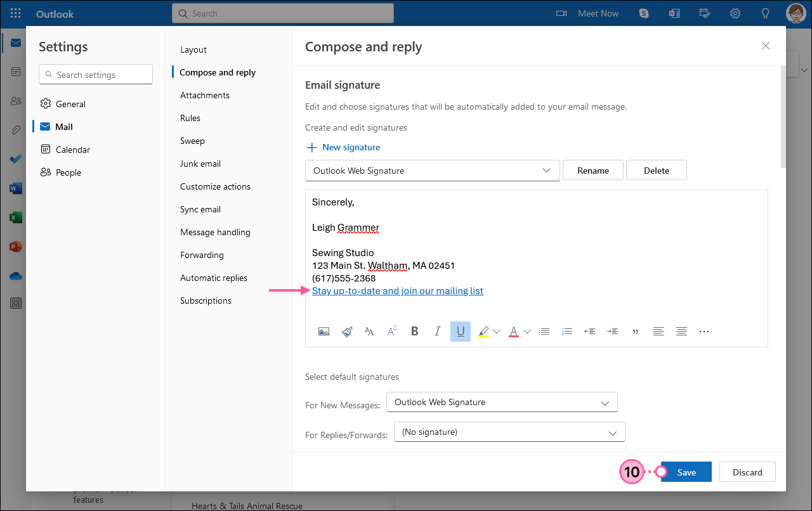Open Junk email settings
The image size is (812, 511).
point(200,164)
